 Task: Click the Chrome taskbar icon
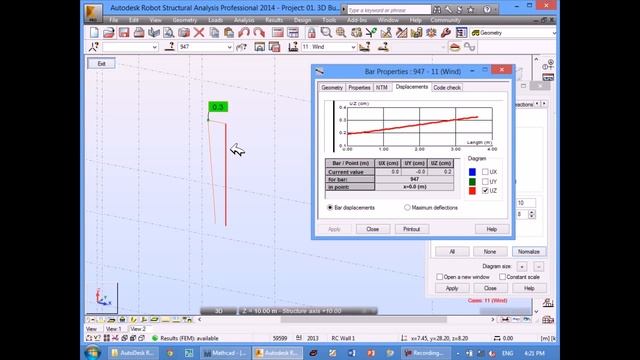click(x=170, y=353)
